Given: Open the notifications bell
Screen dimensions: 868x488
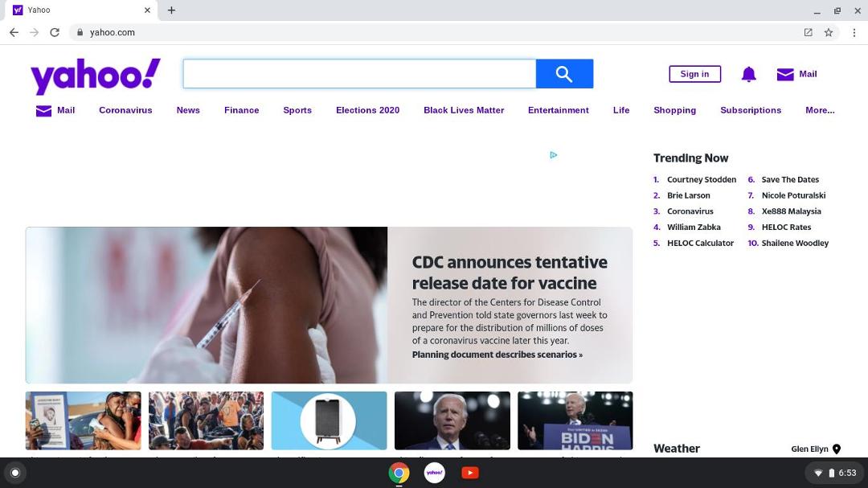Looking at the screenshot, I should [748, 74].
